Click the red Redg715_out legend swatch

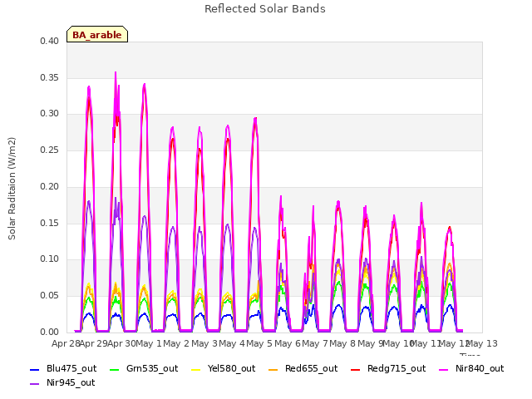pos(356,369)
